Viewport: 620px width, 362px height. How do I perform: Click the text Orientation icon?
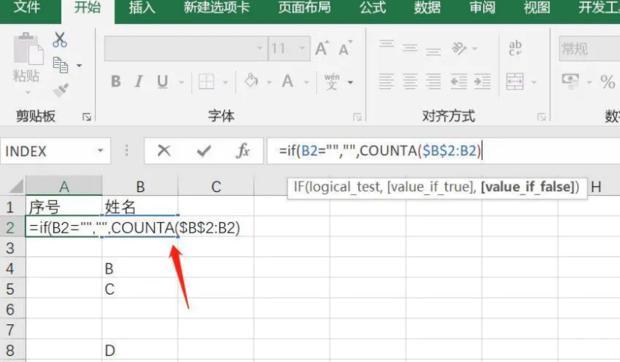(x=459, y=49)
